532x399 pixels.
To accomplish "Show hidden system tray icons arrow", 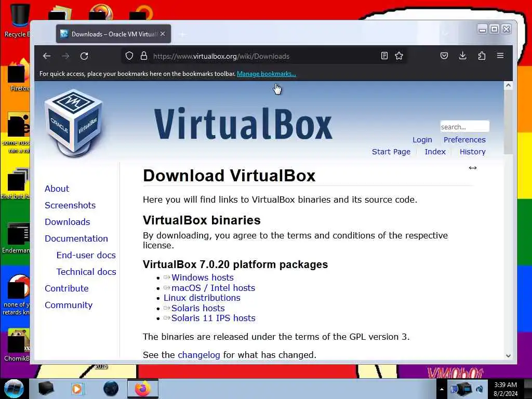I will (x=442, y=389).
